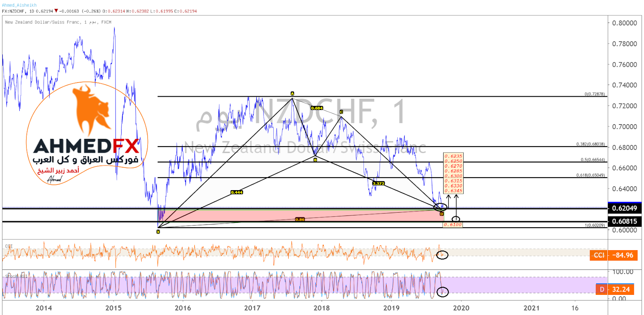
Task: Select the -0.00163 change value
Action: click(x=69, y=11)
